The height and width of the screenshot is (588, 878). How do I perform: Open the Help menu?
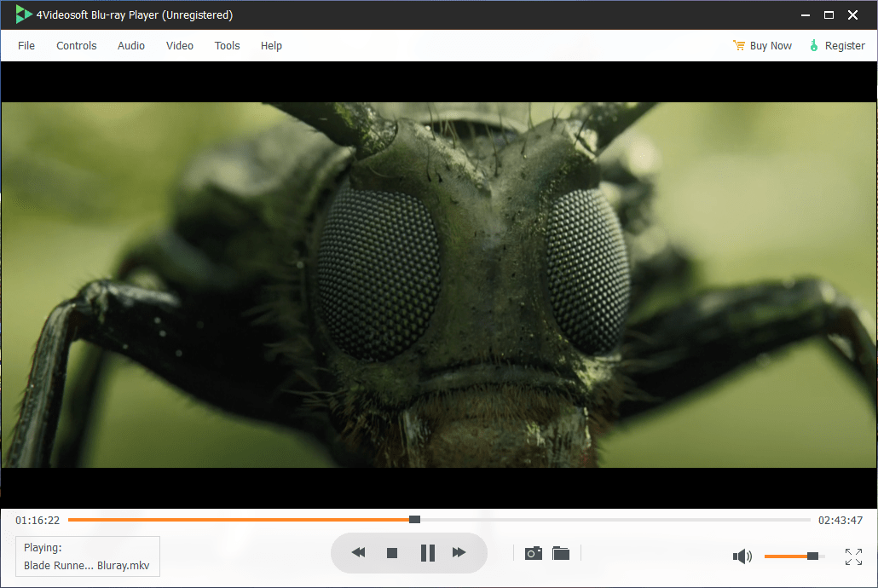point(271,46)
